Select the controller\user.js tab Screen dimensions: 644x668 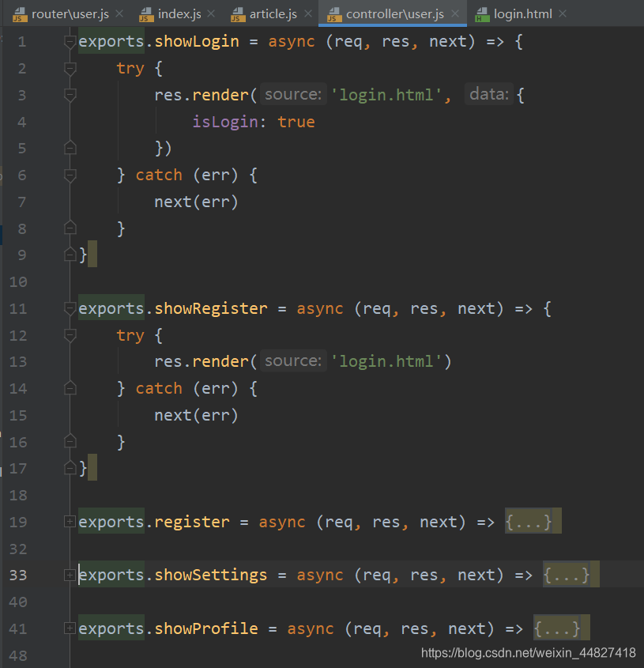coord(393,13)
